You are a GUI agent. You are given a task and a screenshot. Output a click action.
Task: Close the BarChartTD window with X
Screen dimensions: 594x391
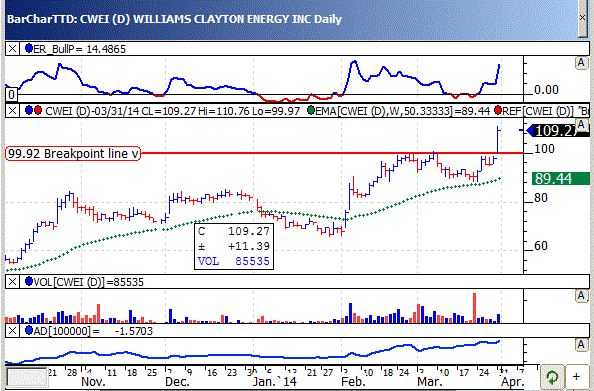pos(583,18)
